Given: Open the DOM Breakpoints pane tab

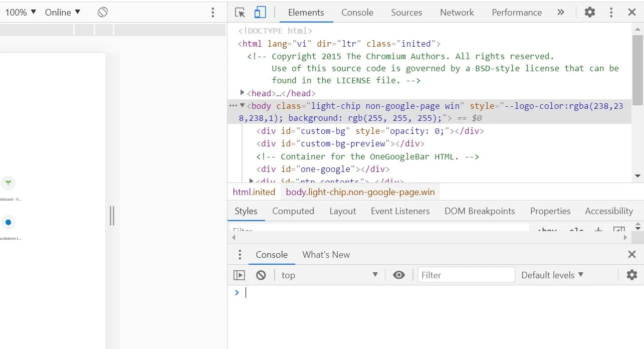Looking at the screenshot, I should 480,211.
